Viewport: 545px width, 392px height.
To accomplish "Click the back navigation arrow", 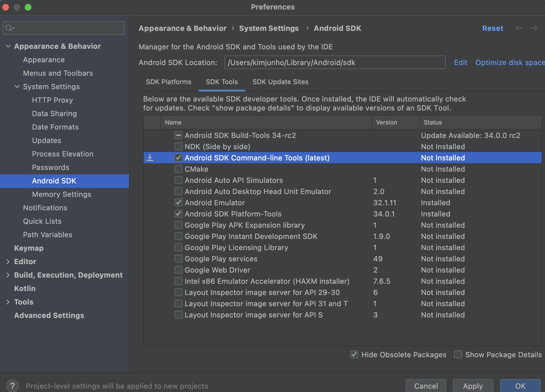I will 519,28.
